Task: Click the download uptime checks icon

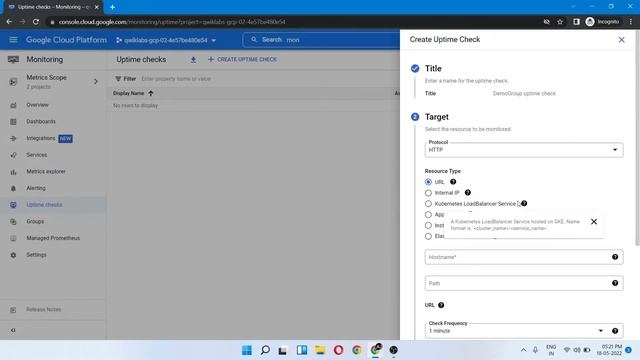Action: 193,60
